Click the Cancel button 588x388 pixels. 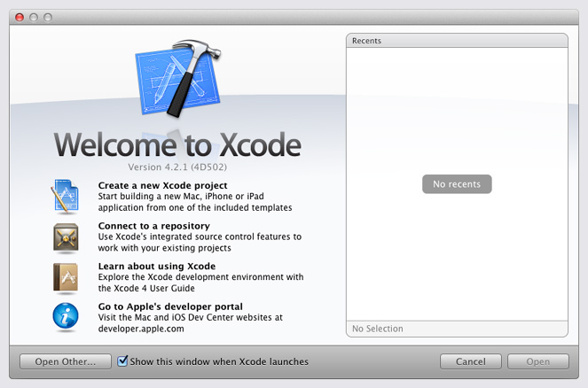(x=471, y=361)
